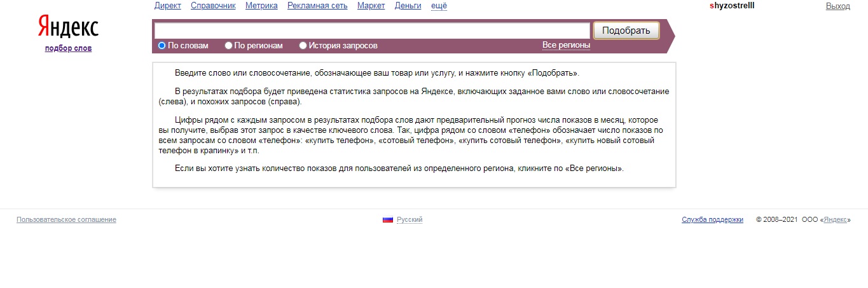Focus the keyword search input field

tap(373, 31)
